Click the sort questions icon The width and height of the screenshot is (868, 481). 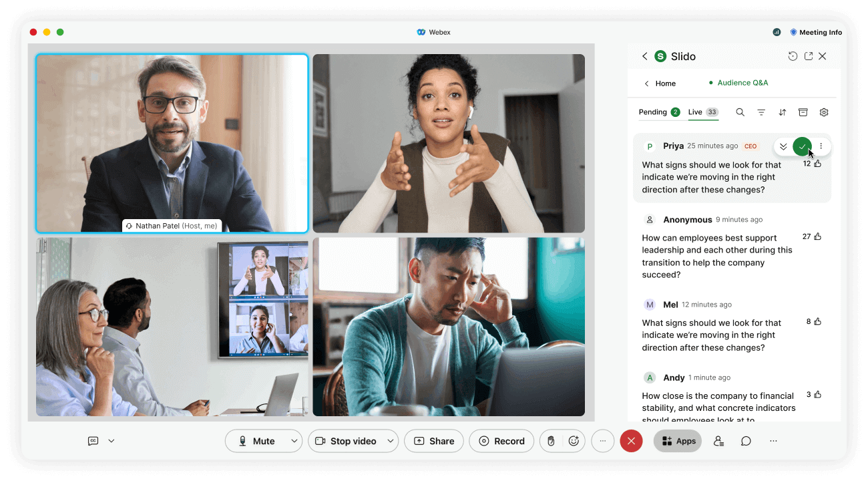click(x=782, y=112)
